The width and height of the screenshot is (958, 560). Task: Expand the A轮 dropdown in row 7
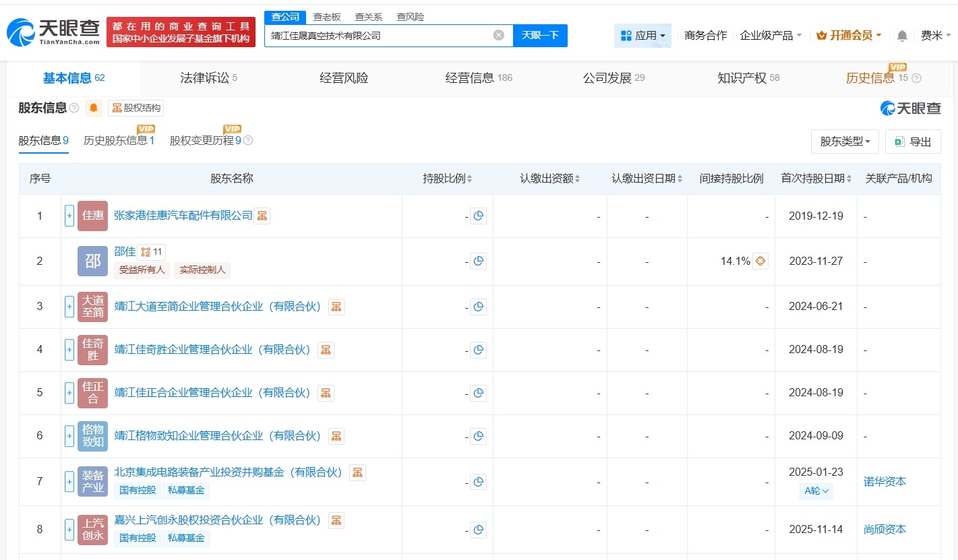[x=816, y=491]
